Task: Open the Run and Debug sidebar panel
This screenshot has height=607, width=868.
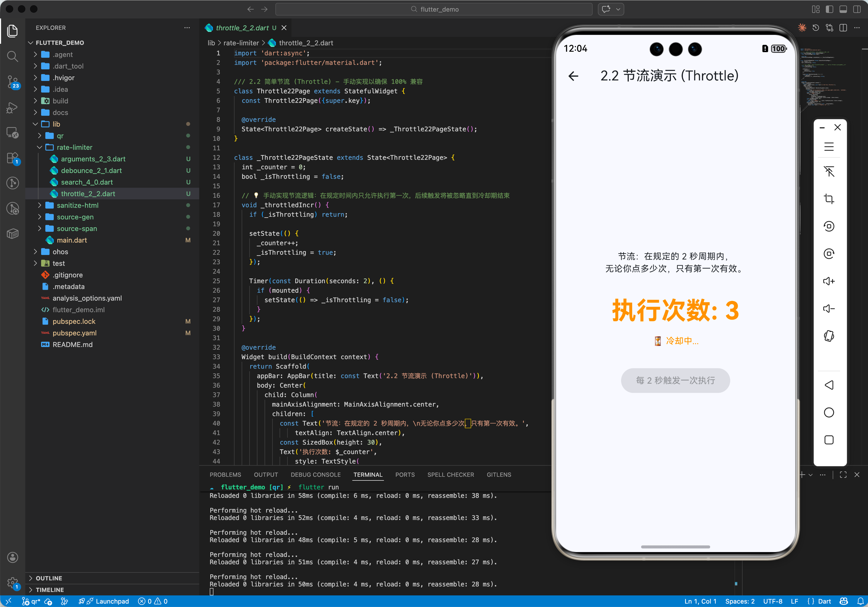Action: 12,108
